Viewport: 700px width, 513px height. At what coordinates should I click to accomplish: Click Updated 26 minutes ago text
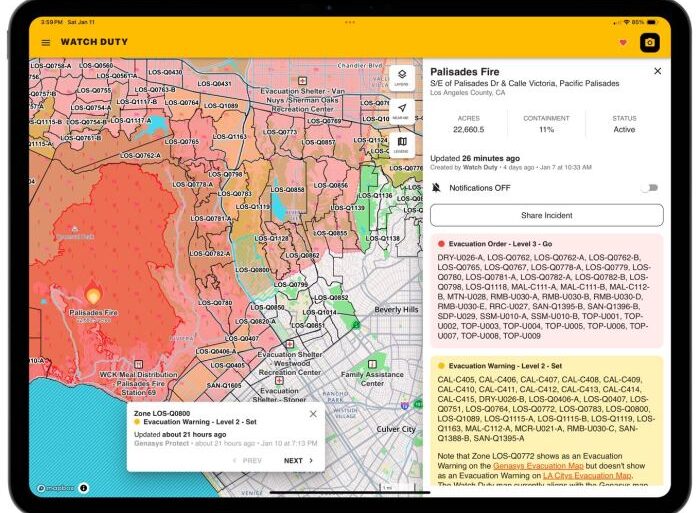click(475, 158)
